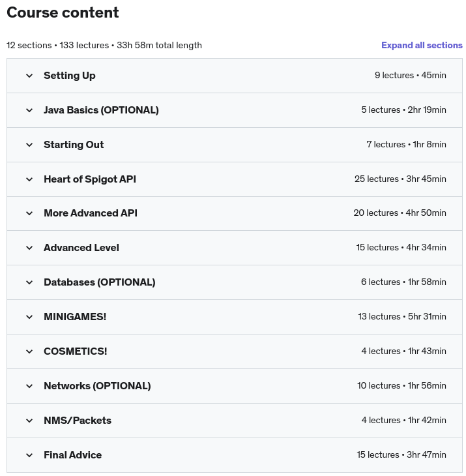Open the Heart of Spigot API chevron
This screenshot has height=476, width=466.
click(x=29, y=179)
